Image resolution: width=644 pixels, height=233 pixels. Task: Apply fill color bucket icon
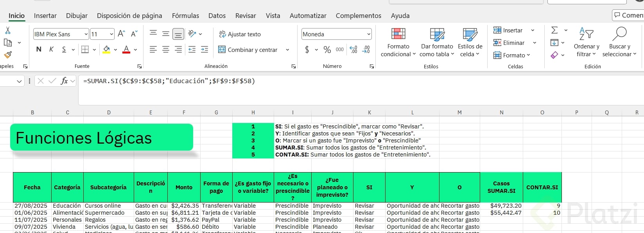(x=106, y=50)
